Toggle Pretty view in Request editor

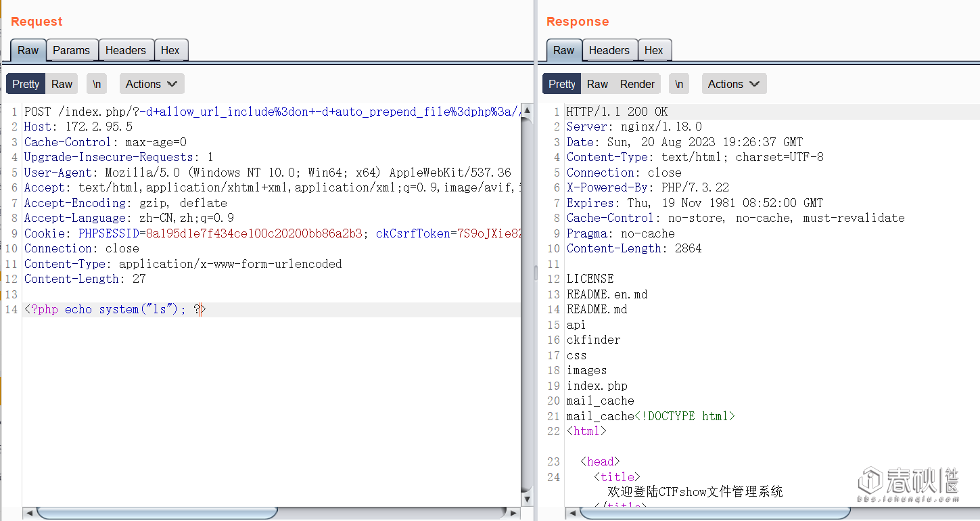(x=26, y=84)
